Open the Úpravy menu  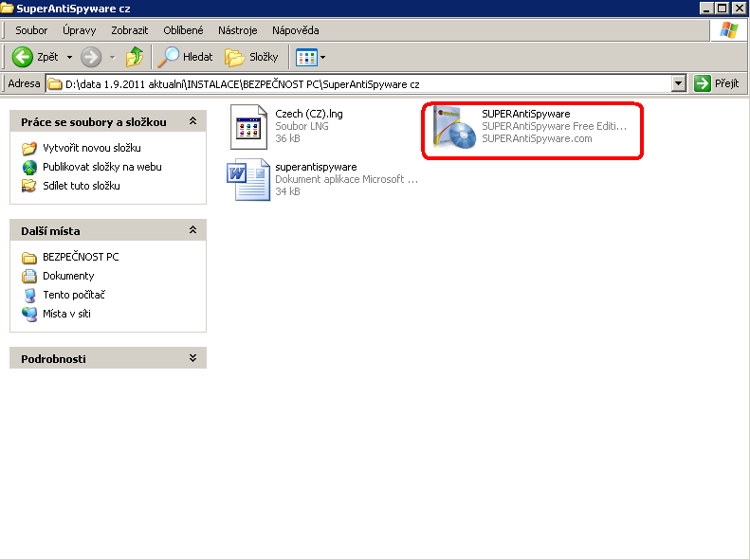coord(80,30)
